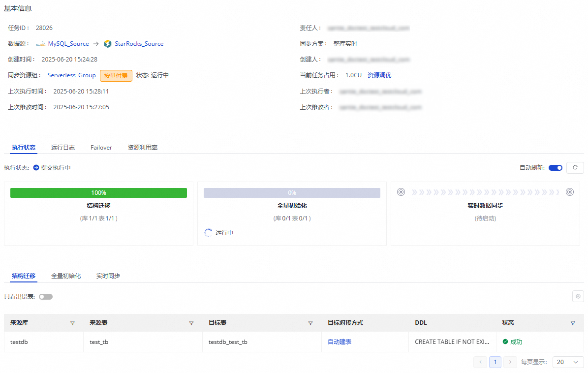
Task: Go to previous page arrow
Action: 480,362
